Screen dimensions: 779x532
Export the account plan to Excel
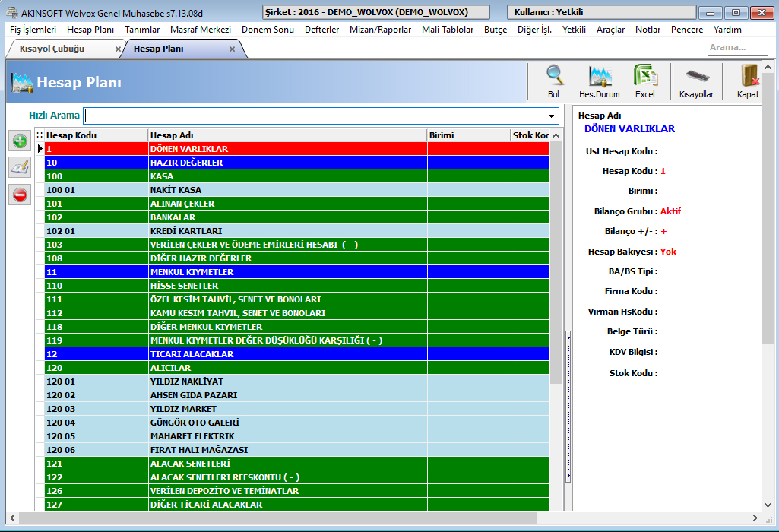(645, 81)
